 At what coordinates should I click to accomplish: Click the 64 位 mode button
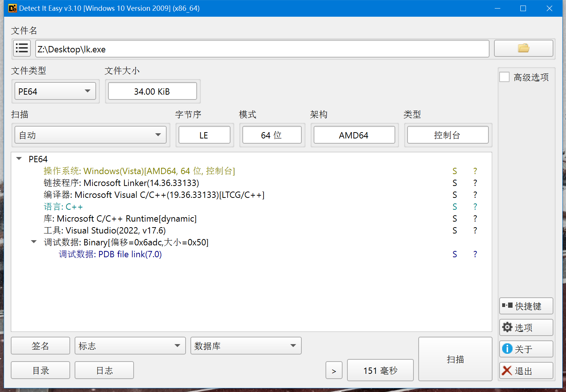coord(272,135)
